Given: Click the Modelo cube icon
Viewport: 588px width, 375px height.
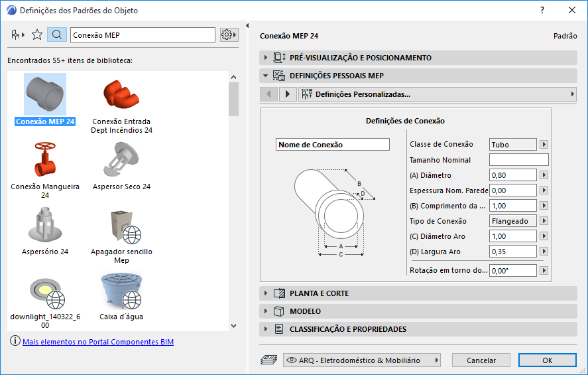Looking at the screenshot, I should tap(278, 311).
